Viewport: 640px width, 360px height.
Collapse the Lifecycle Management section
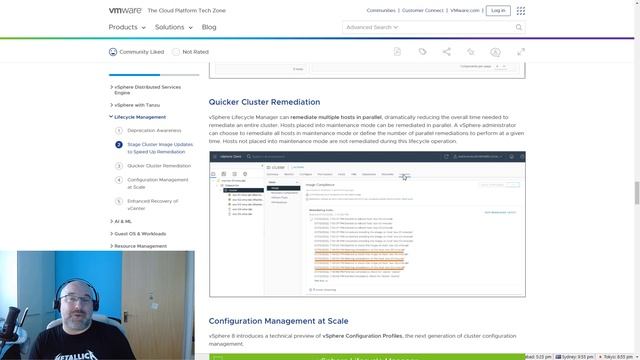click(138, 117)
